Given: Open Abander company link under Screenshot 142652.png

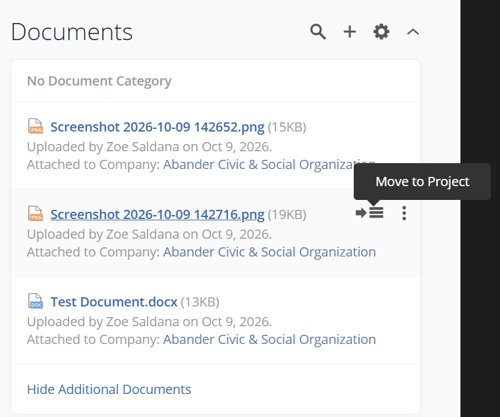Looking at the screenshot, I should (x=269, y=165).
